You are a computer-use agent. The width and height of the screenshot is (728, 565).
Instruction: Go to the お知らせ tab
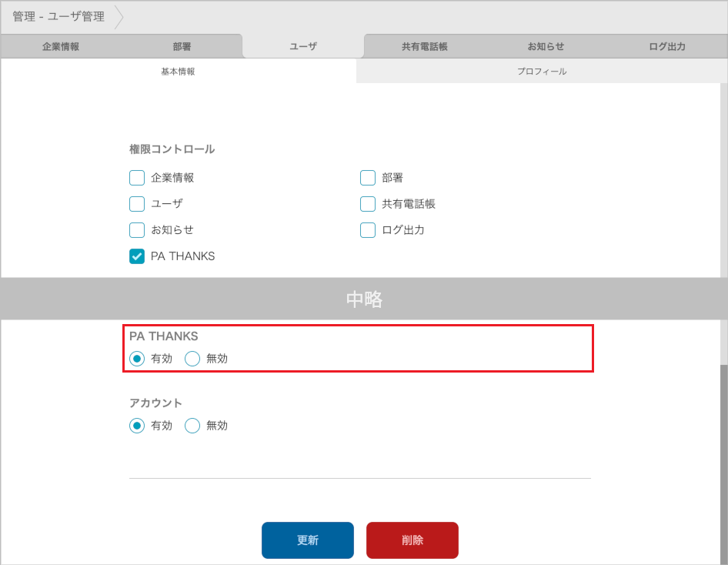(546, 46)
